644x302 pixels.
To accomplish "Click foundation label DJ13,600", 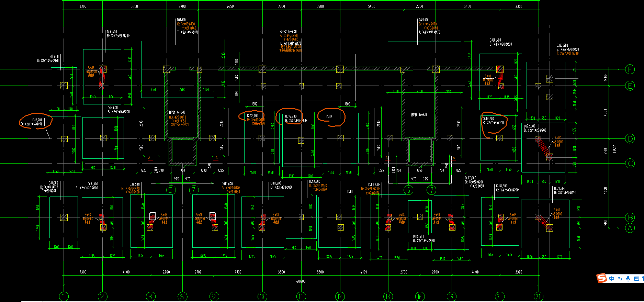I will click(315, 181).
